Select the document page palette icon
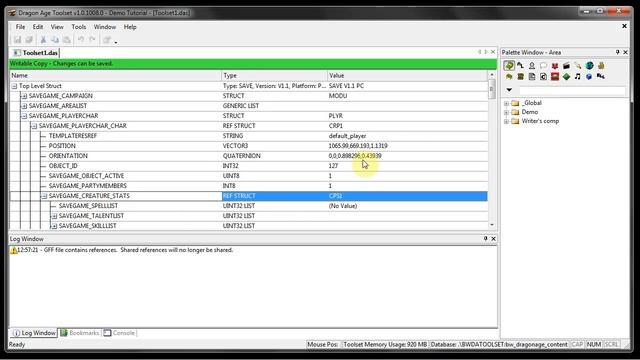Screen dimensions: 640x360 tap(532, 76)
